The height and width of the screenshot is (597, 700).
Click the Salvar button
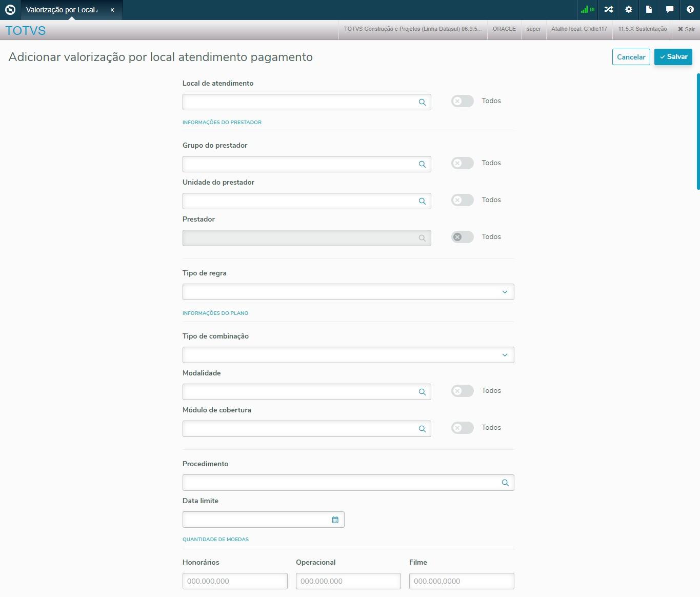pyautogui.click(x=673, y=57)
